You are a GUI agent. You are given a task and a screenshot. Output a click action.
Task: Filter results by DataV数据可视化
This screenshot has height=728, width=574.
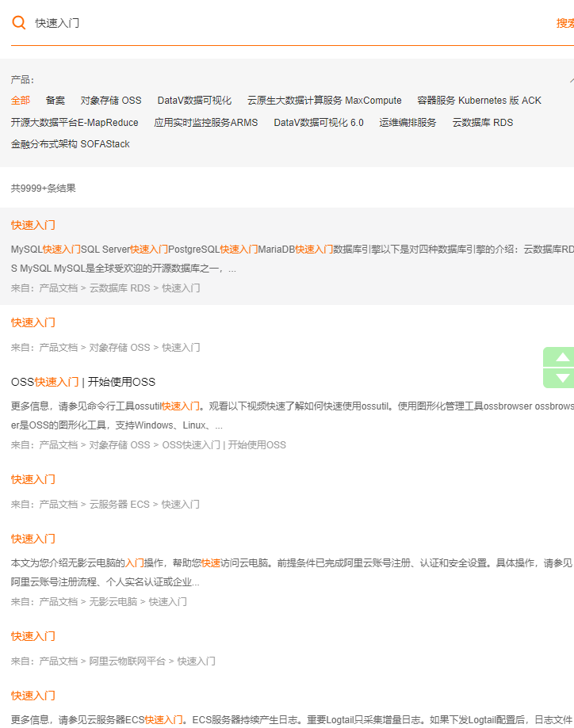click(x=194, y=101)
